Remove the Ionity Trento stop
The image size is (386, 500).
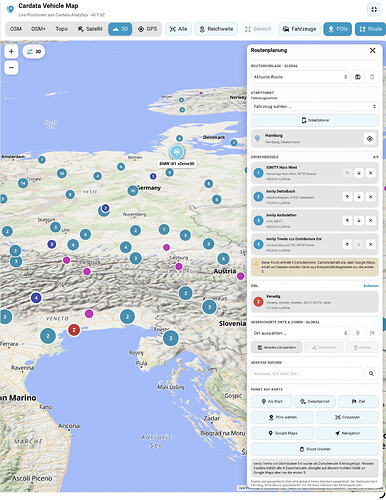pos(370,244)
